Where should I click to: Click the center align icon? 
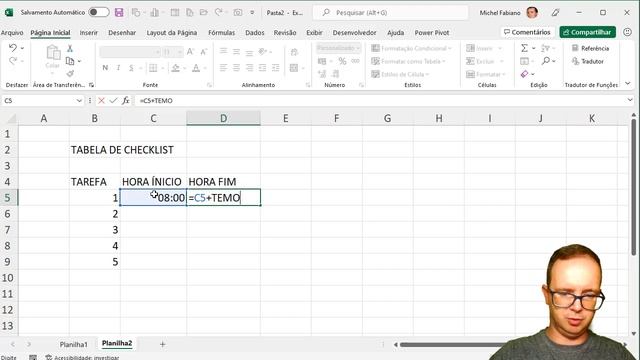tap(236, 68)
